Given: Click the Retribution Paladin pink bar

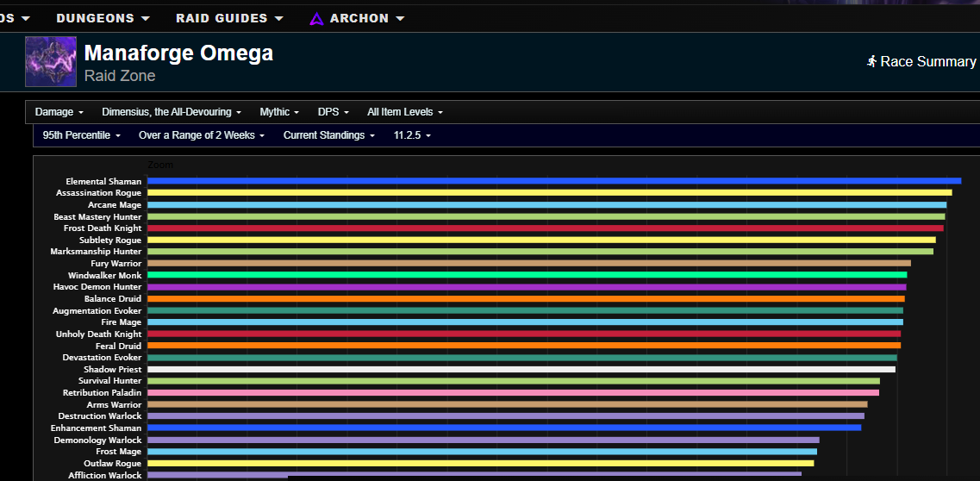Looking at the screenshot, I should click(x=513, y=393).
